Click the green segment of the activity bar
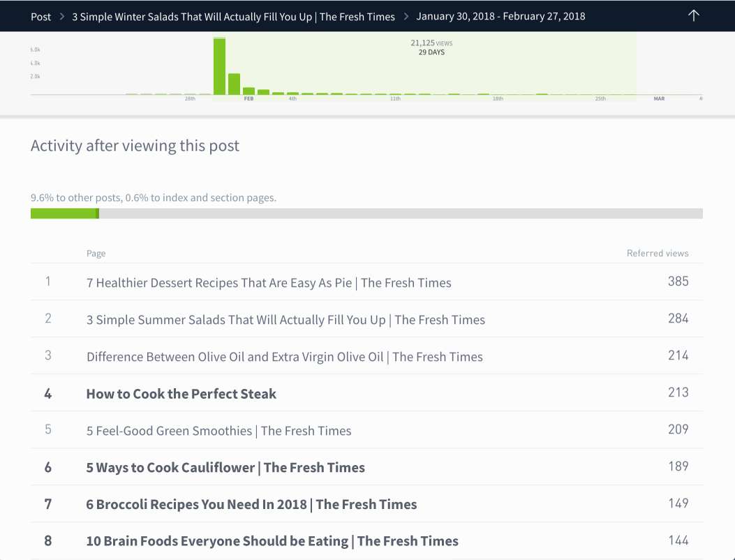Viewport: 735px width, 560px height. click(x=64, y=213)
